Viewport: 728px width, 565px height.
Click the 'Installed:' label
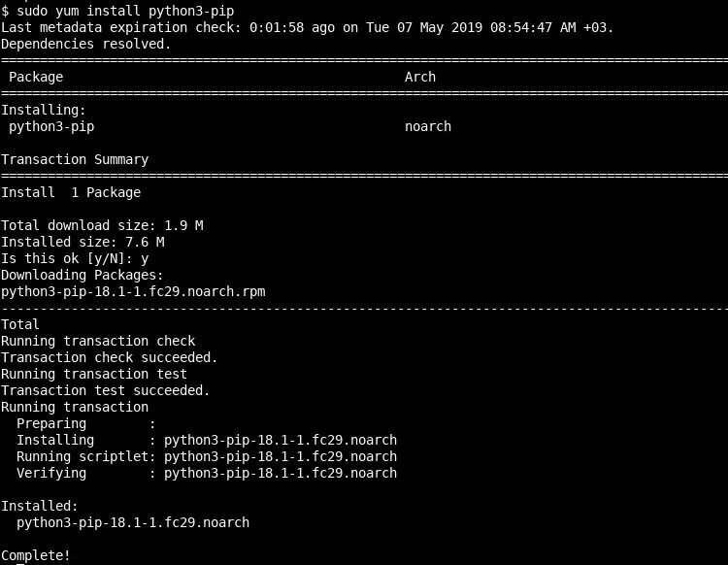point(40,506)
